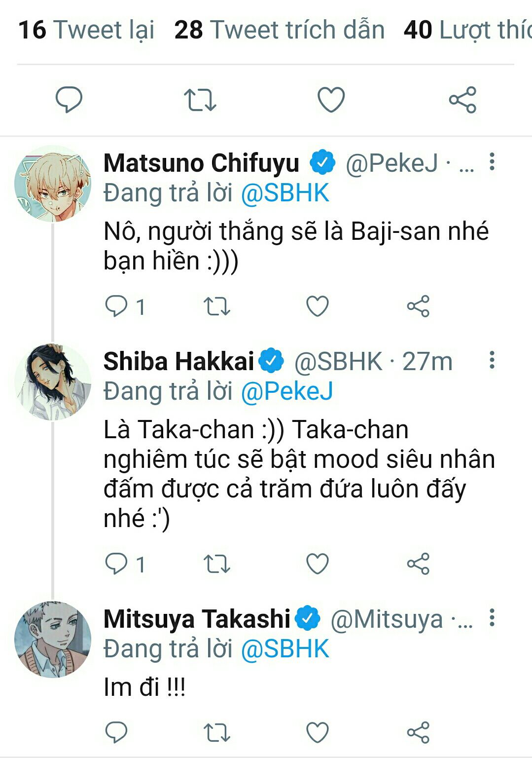Screen dimensions: 532x758
Task: Open Mitsuya Takashi's profile picture
Action: click(x=53, y=639)
